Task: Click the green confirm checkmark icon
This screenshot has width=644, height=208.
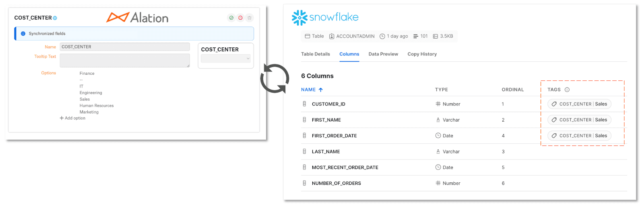Action: pyautogui.click(x=231, y=18)
